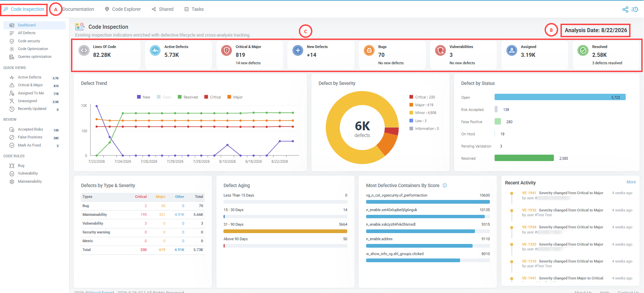Open the VE-1932 activity link
The width and height of the screenshot is (644, 293).
point(529,210)
